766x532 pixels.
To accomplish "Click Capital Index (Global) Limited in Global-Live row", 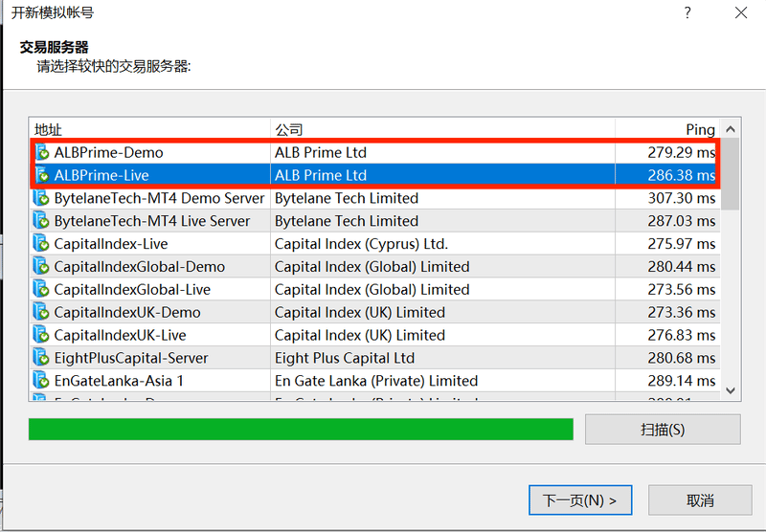I will tap(372, 289).
